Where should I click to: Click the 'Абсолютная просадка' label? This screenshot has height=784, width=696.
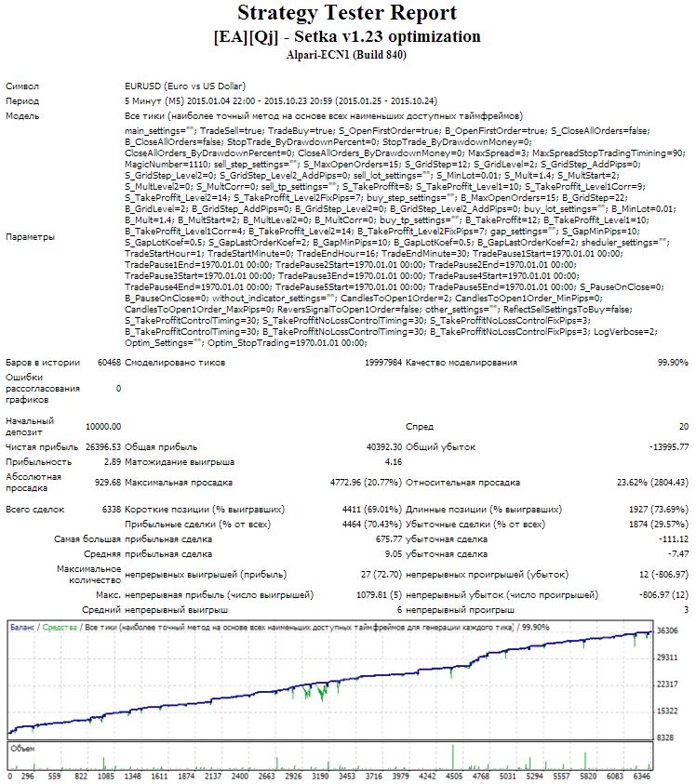click(33, 483)
